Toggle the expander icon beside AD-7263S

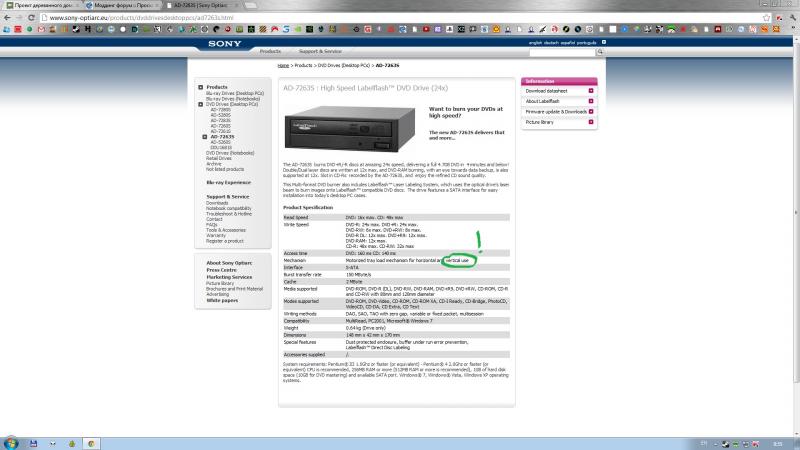pos(205,137)
